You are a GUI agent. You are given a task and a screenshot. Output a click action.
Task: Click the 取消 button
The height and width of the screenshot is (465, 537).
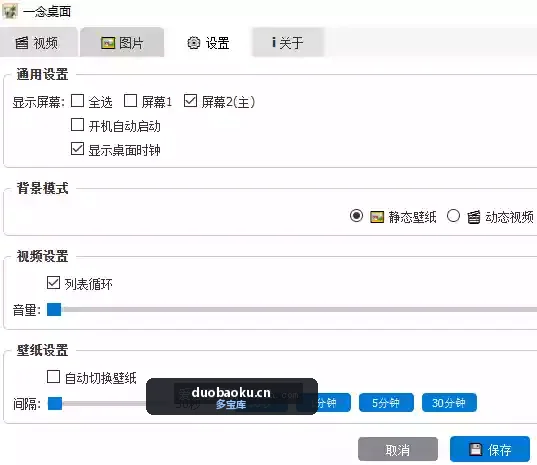click(398, 449)
